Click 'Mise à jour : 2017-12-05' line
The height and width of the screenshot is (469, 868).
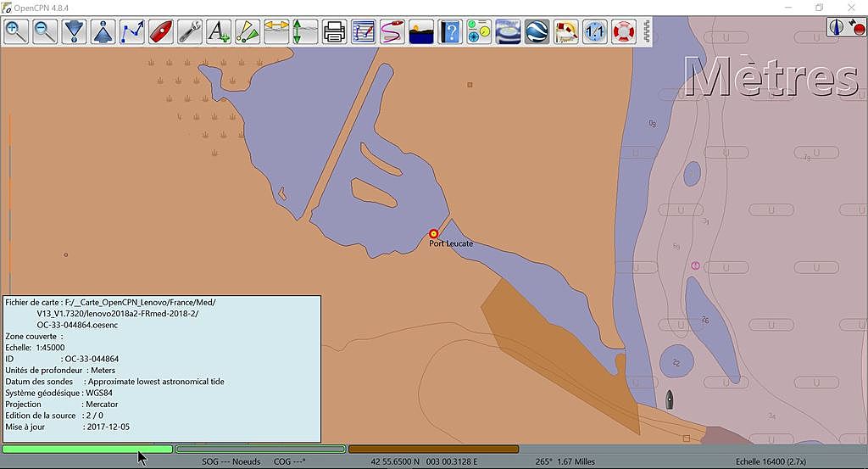pos(68,427)
